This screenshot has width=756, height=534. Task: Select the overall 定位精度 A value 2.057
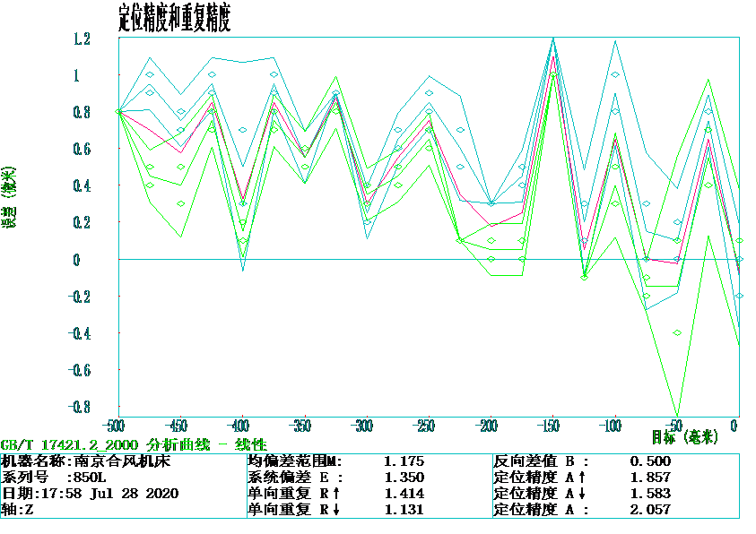coord(650,510)
